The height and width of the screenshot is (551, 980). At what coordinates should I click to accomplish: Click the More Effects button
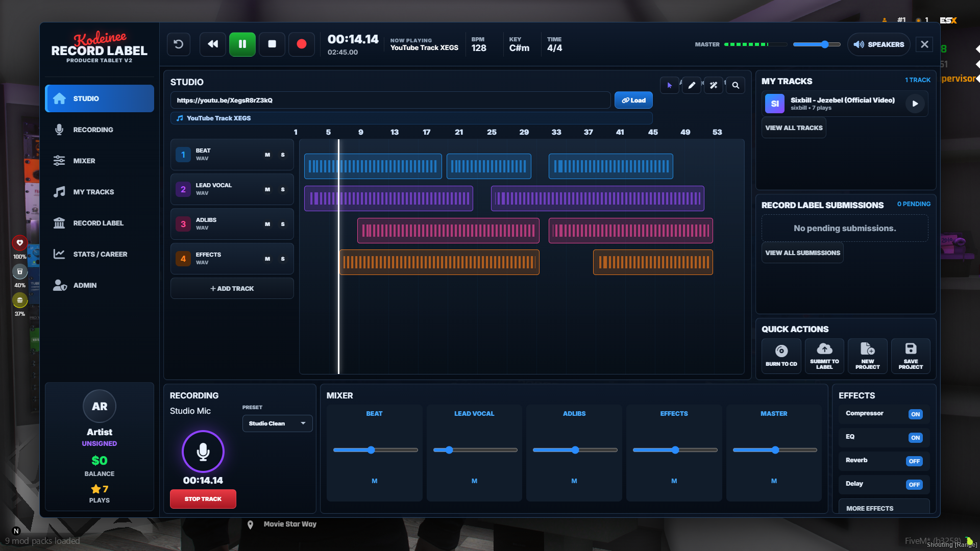[x=884, y=507]
